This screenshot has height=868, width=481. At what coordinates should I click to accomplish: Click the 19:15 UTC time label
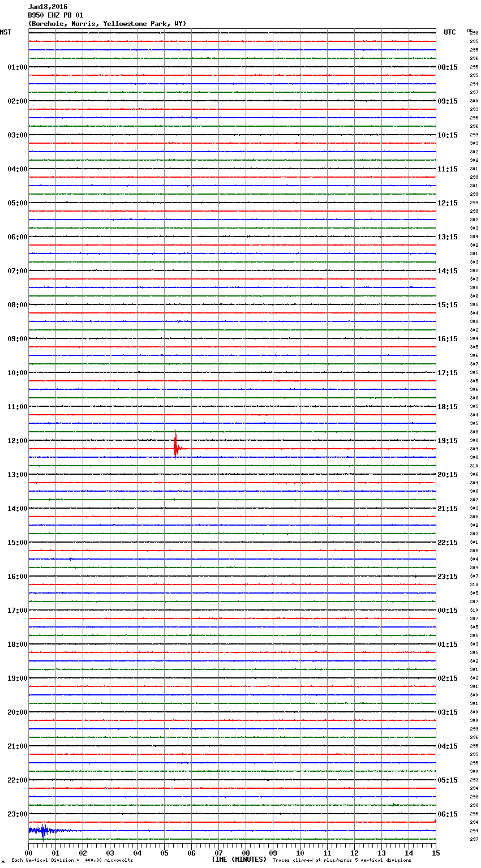click(x=448, y=441)
